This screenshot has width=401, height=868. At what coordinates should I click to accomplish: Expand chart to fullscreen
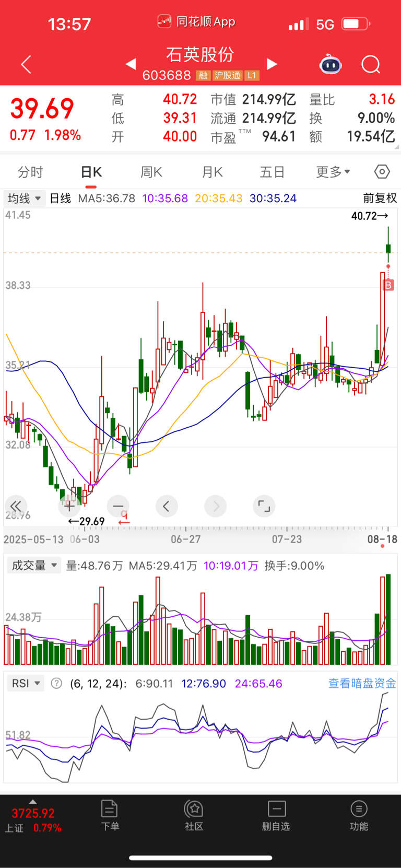[x=264, y=506]
